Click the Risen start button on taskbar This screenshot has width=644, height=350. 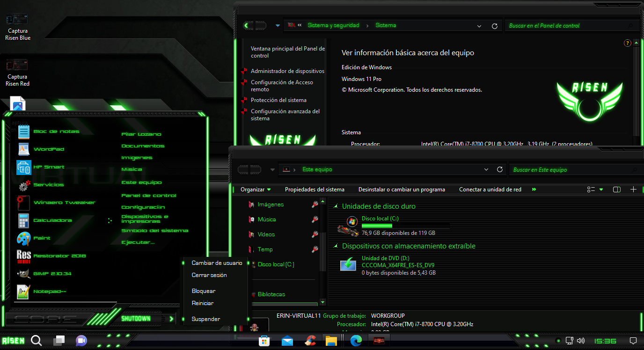point(13,341)
